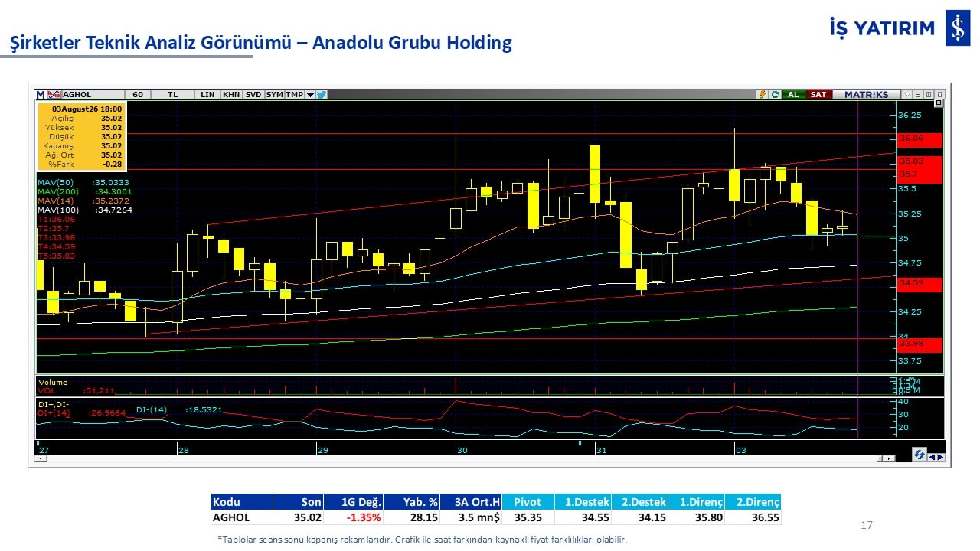Click the 3.5 mn$ average volume cell

[471, 517]
